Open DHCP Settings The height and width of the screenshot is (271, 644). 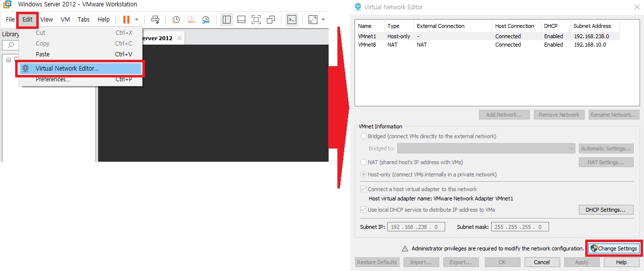(606, 210)
